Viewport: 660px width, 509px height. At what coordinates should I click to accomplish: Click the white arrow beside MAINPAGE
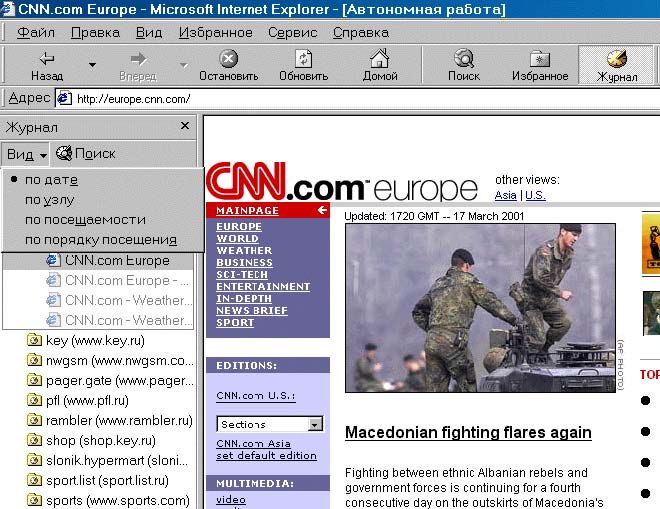pyautogui.click(x=322, y=210)
